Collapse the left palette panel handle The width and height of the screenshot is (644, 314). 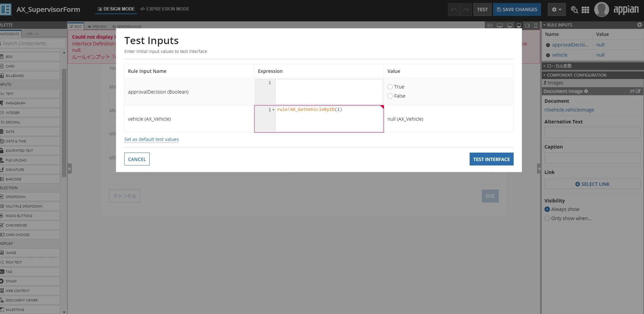69,169
